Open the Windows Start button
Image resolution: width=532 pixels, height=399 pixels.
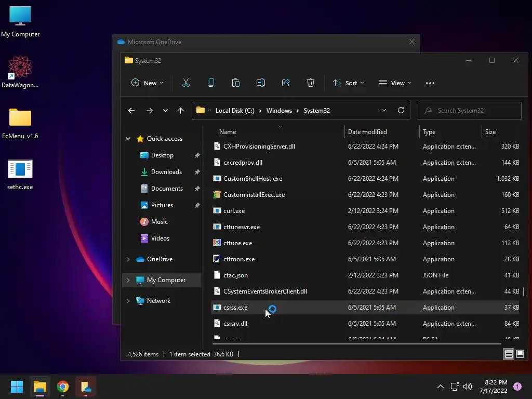click(17, 387)
